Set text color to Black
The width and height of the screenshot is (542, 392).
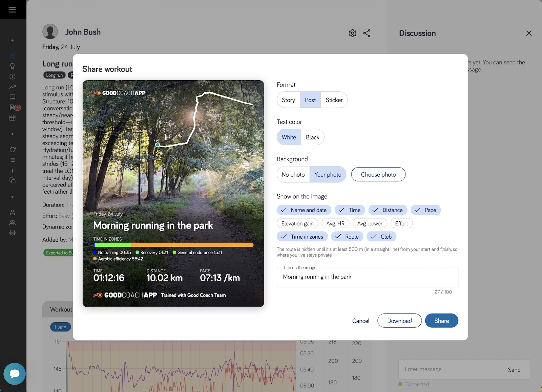tap(313, 137)
